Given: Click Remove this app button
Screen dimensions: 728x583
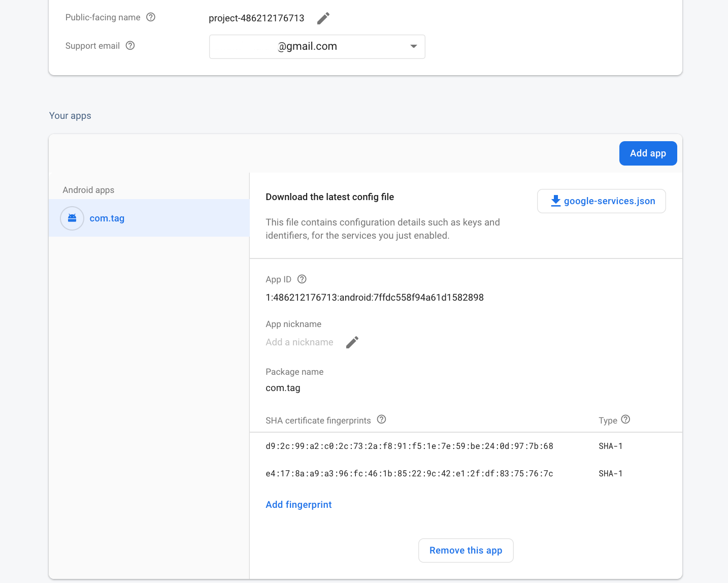Looking at the screenshot, I should pos(466,550).
